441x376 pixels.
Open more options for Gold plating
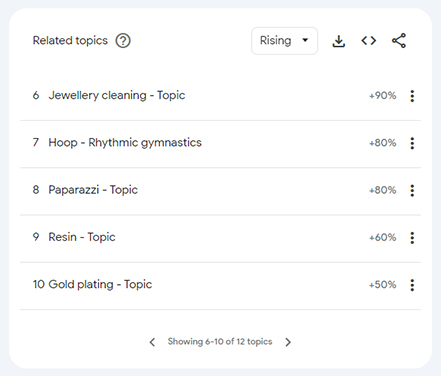[x=412, y=285]
